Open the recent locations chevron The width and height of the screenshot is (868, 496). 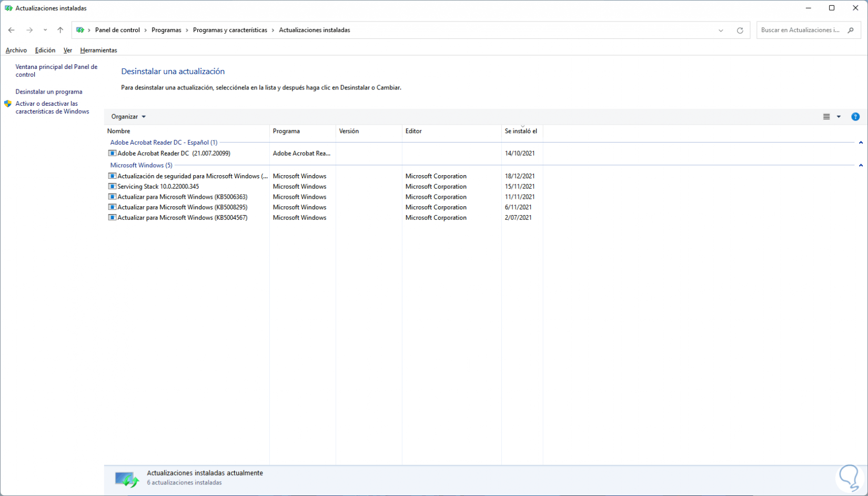(45, 30)
